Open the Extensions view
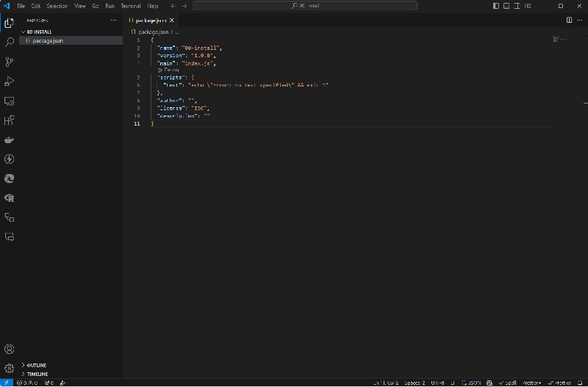 (x=9, y=120)
